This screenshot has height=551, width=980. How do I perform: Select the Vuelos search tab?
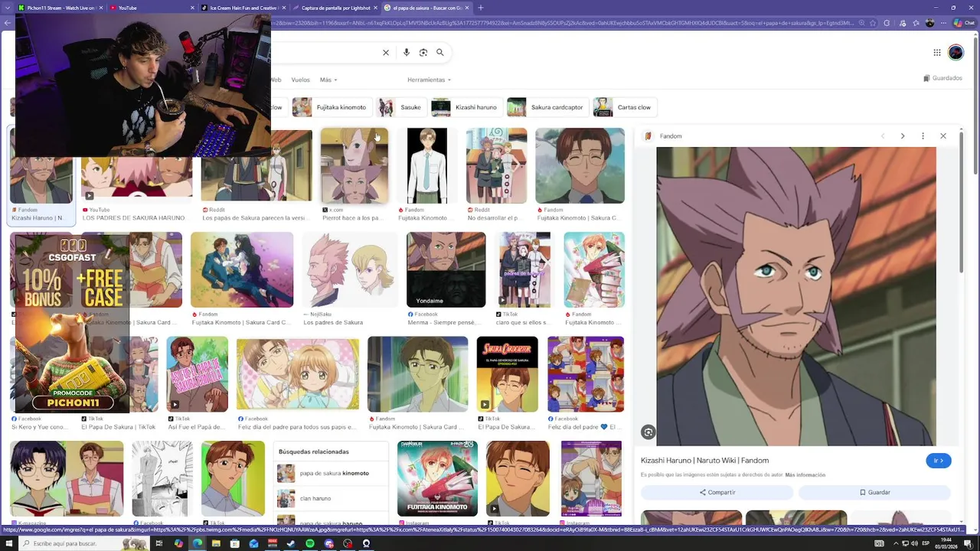(300, 80)
